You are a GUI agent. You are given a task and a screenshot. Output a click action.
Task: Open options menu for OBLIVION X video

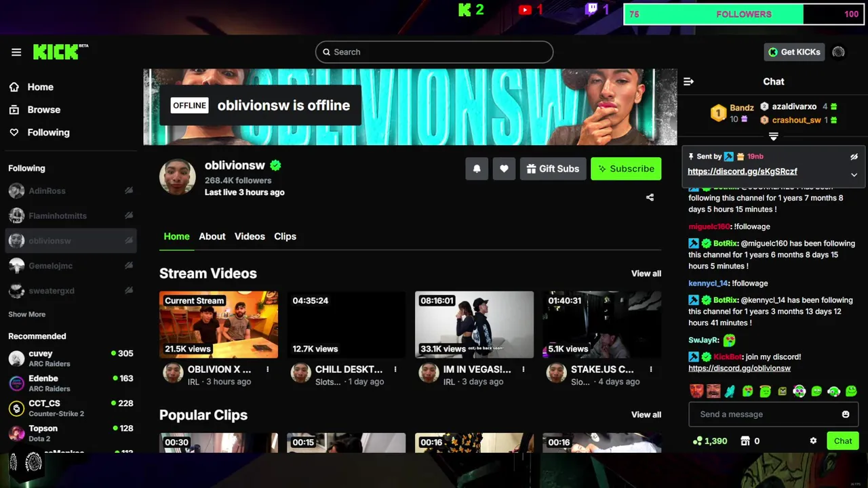tap(268, 369)
